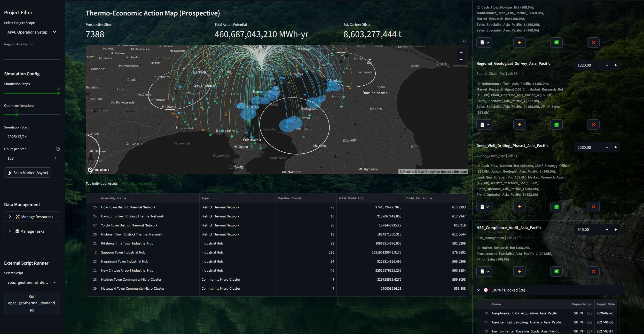Viewport: 644px width, 334px height.
Task: Switch to Top Individual Assets tab
Action: coord(101,184)
